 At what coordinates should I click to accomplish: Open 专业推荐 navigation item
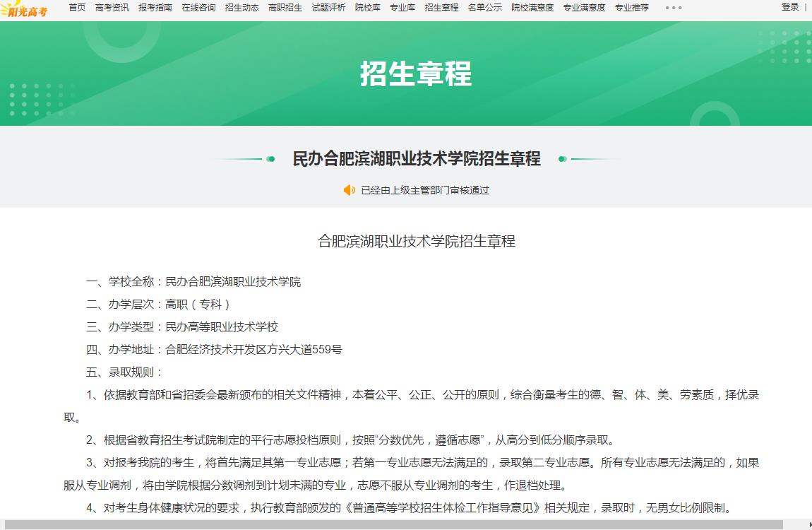tap(632, 7)
